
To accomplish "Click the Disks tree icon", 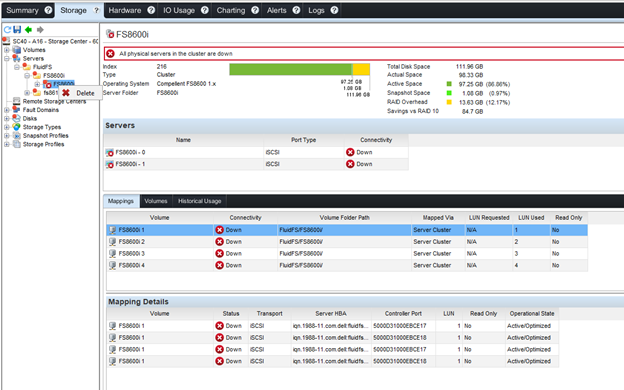I will click(x=16, y=118).
